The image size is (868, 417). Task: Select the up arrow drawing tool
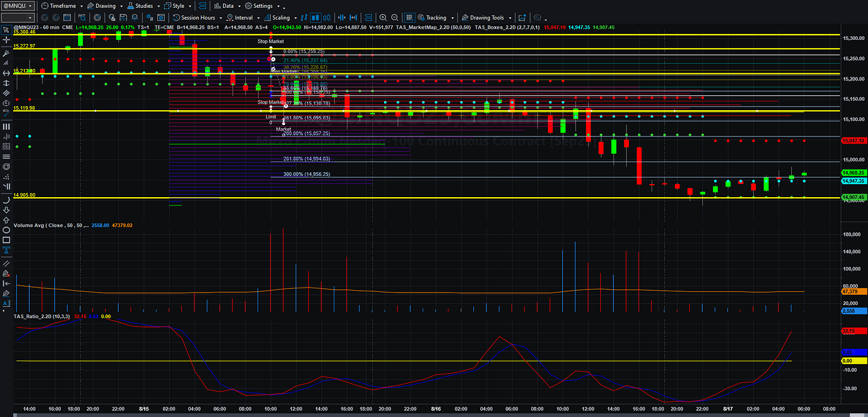[6, 219]
